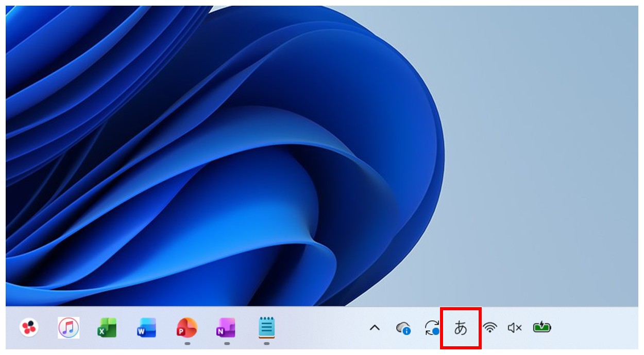Switch to the running PowerPoint app
Image resolution: width=644 pixels, height=355 pixels.
[x=187, y=327]
